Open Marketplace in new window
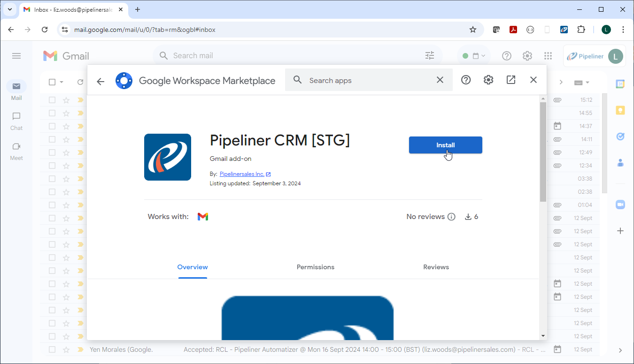The height and width of the screenshot is (364, 634). click(511, 80)
